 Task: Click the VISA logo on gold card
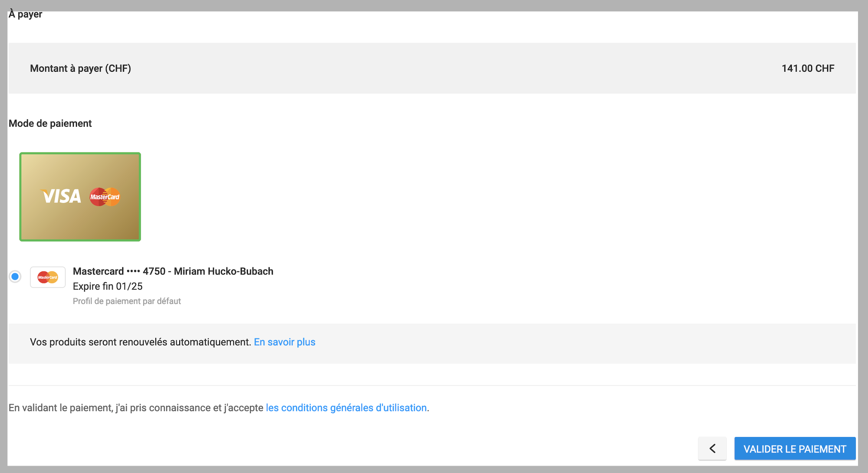(61, 196)
